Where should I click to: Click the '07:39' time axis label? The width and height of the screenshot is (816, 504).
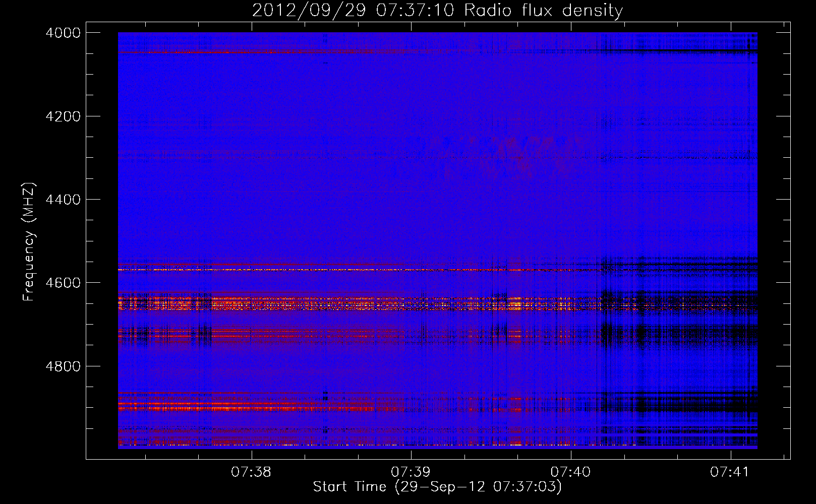coord(411,472)
